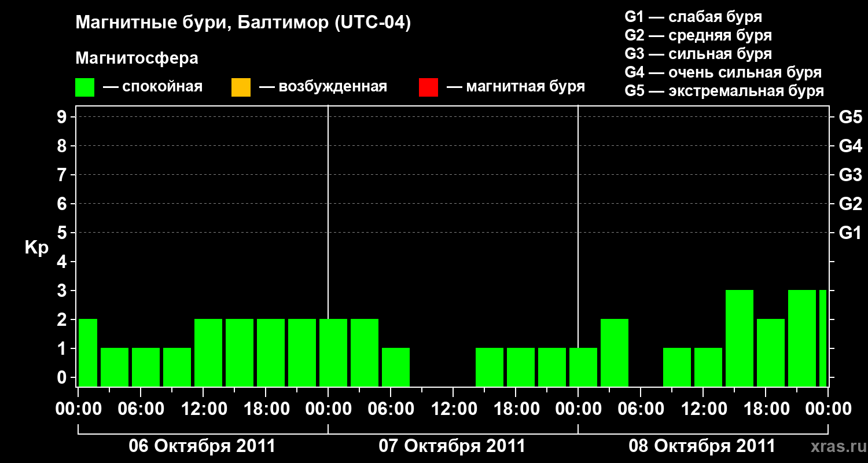Click the 12:00 time label above 06 Октября 2011
Viewport: 868px width, 463px height.
tap(203, 409)
